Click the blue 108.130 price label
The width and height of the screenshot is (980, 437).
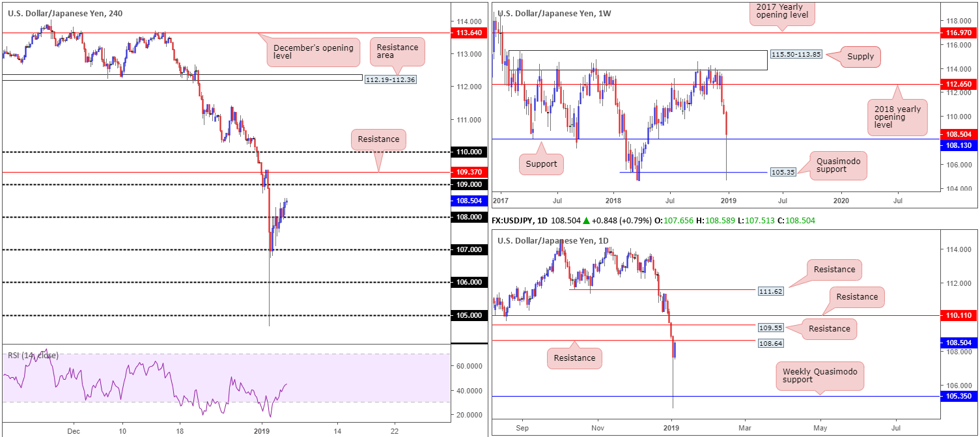coord(960,145)
